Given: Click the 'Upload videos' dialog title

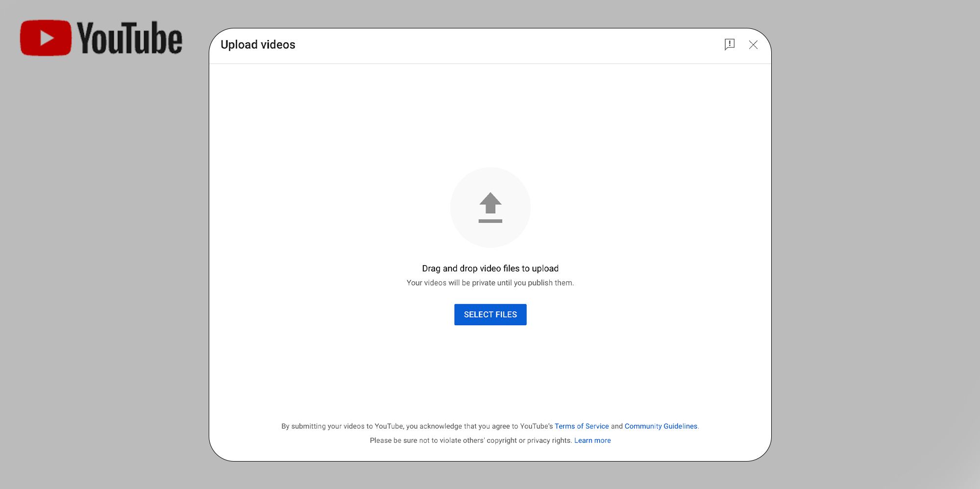Looking at the screenshot, I should pos(258,45).
